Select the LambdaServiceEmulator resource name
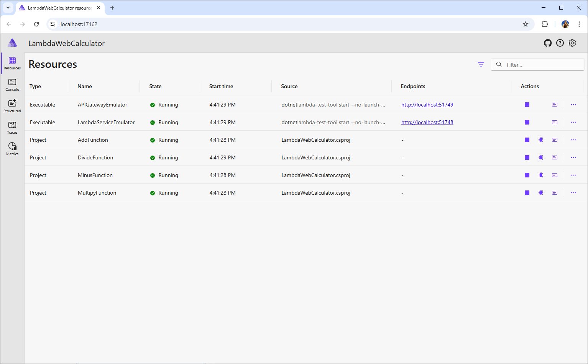Screen dimensions: 588x364 click(x=106, y=122)
